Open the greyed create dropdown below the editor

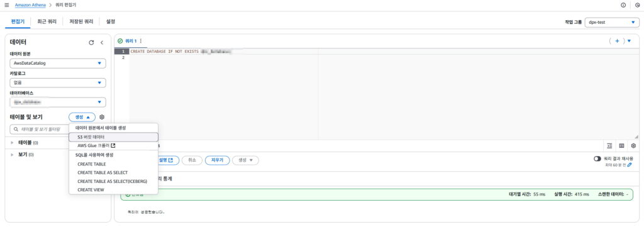(245, 160)
